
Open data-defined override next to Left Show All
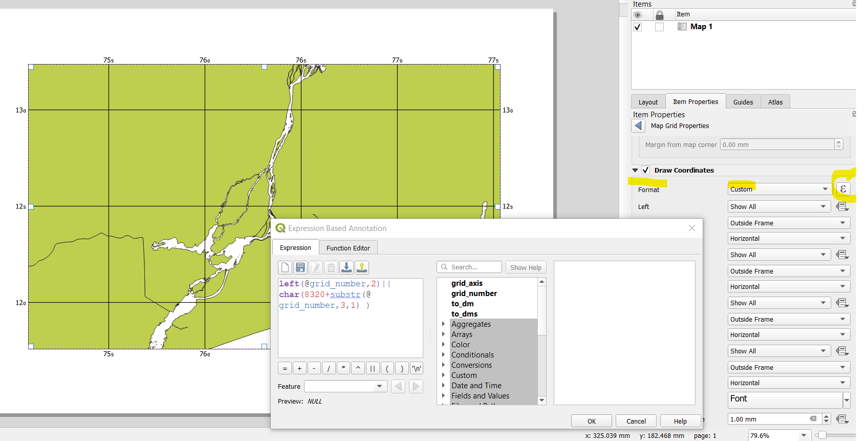pos(842,206)
